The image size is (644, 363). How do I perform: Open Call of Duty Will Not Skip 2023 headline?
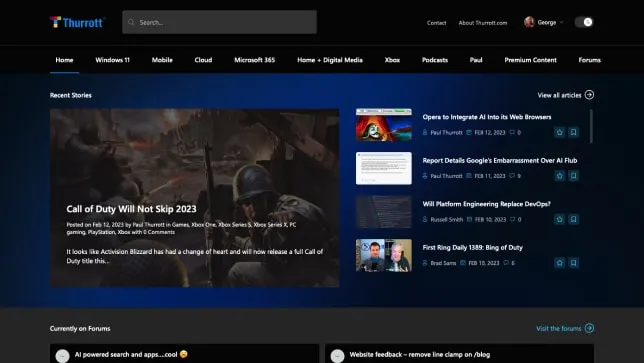pos(131,209)
